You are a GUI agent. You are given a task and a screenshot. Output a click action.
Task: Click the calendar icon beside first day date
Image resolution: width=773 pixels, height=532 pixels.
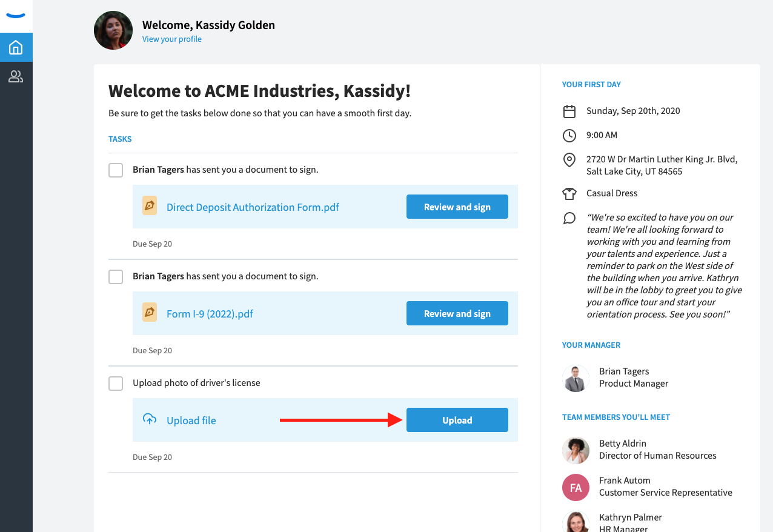pos(569,111)
